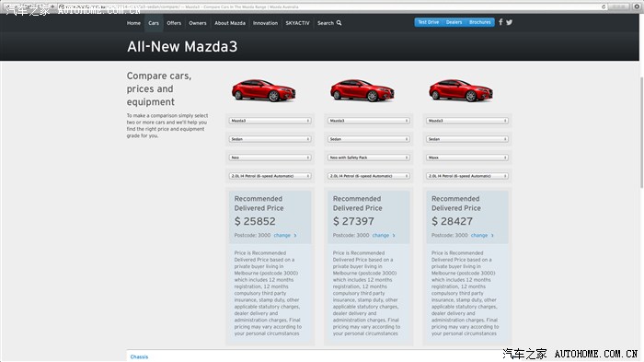
Task: Open the Maxx grade dropdown
Action: [x=467, y=158]
